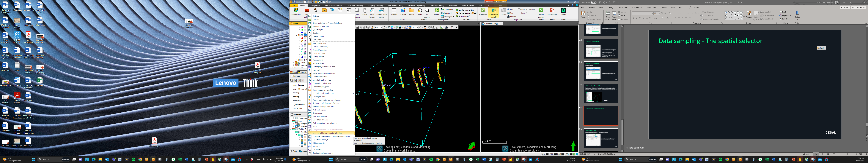Toggle the Autorefresh on/off button

(493, 13)
